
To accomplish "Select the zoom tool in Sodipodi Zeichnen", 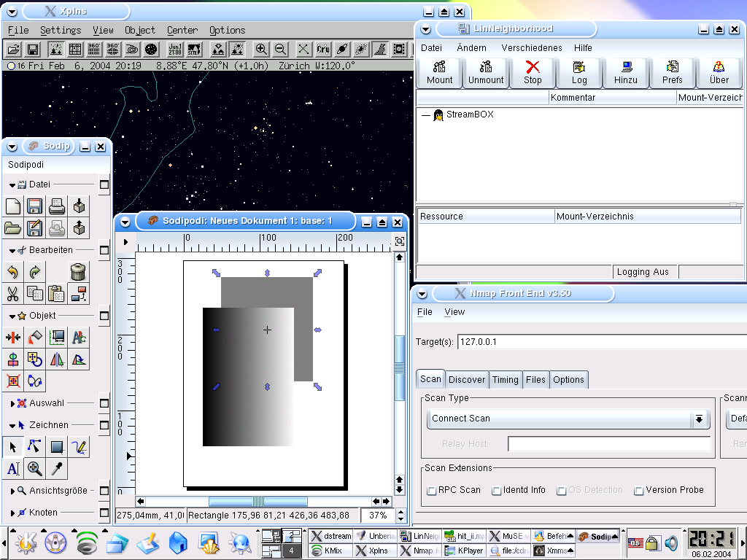I will pyautogui.click(x=35, y=469).
